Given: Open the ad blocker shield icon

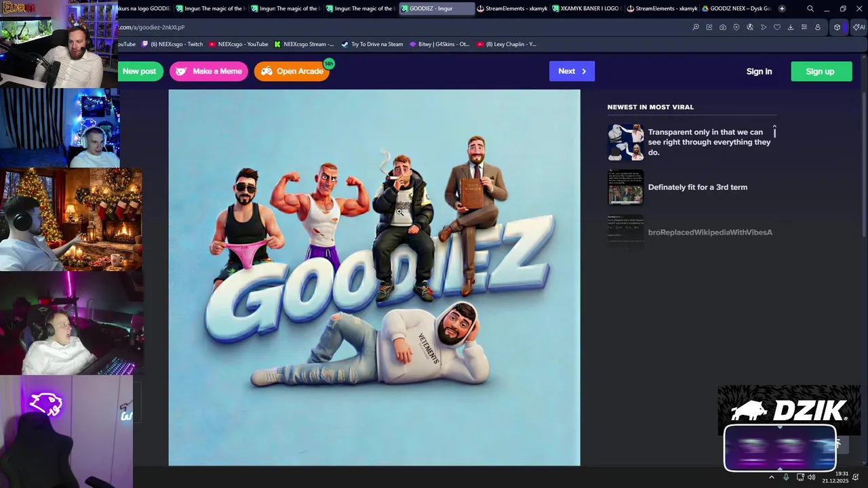Looking at the screenshot, I should [736, 27].
